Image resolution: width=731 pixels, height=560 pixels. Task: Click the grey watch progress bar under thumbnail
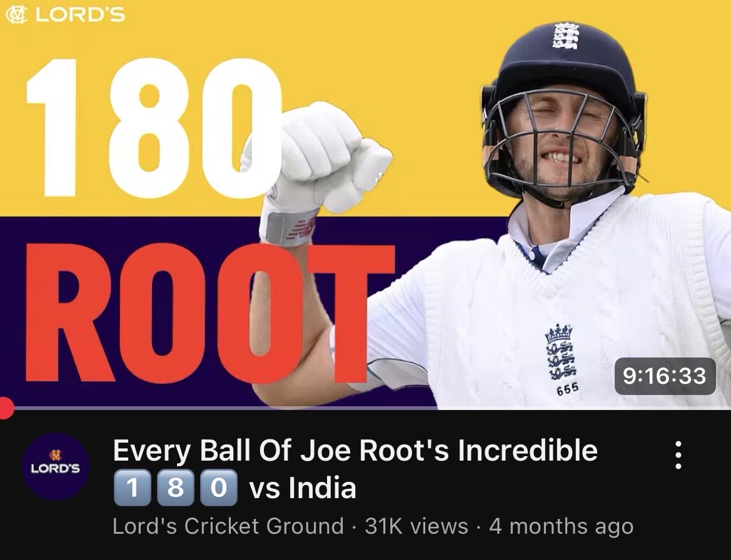[x=365, y=408]
